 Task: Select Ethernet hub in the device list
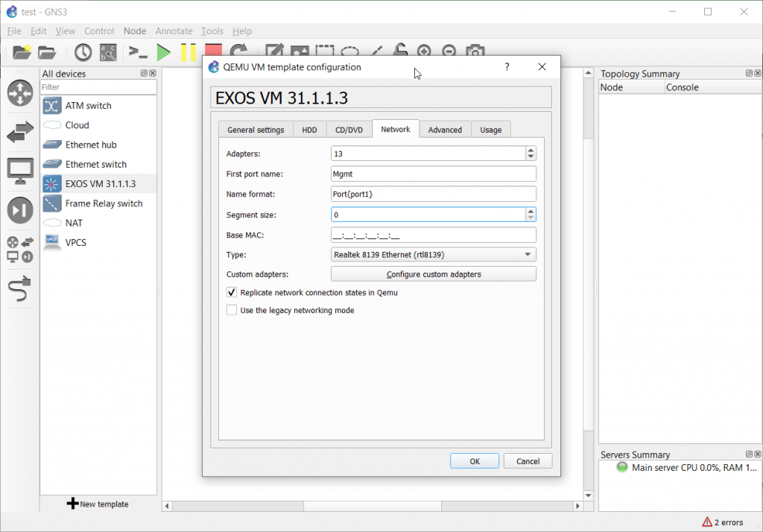point(99,145)
